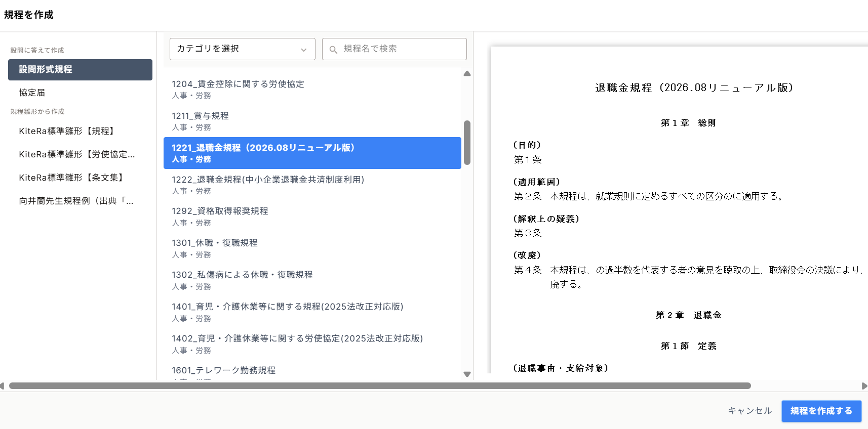The height and width of the screenshot is (429, 868).
Task: Click 第1節 定義 heading in preview
Action: (688, 346)
